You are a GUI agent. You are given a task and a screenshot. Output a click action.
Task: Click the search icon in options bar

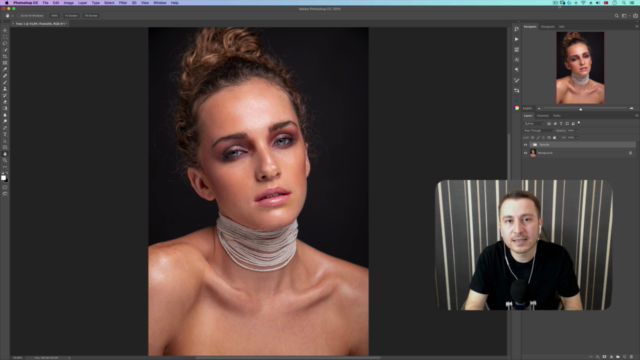[x=617, y=16]
